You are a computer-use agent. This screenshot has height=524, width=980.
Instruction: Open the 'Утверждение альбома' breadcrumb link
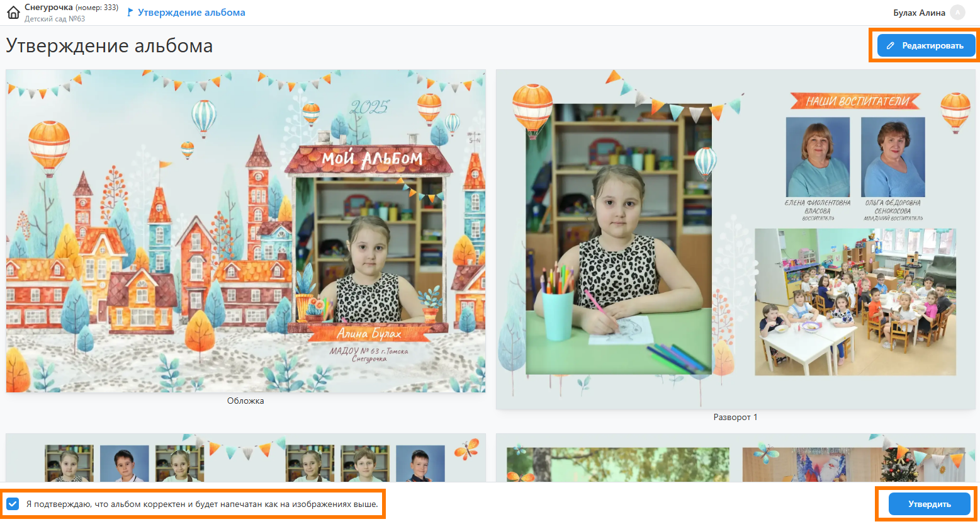191,13
